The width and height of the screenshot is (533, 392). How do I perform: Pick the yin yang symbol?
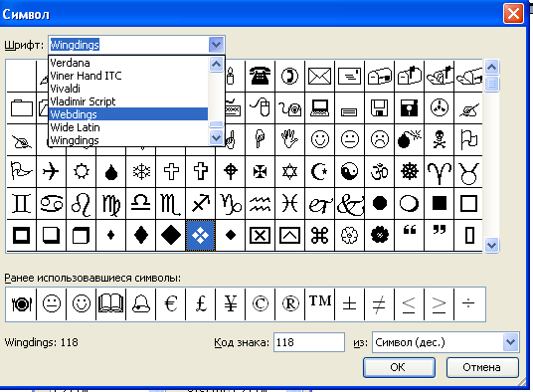coord(349,171)
